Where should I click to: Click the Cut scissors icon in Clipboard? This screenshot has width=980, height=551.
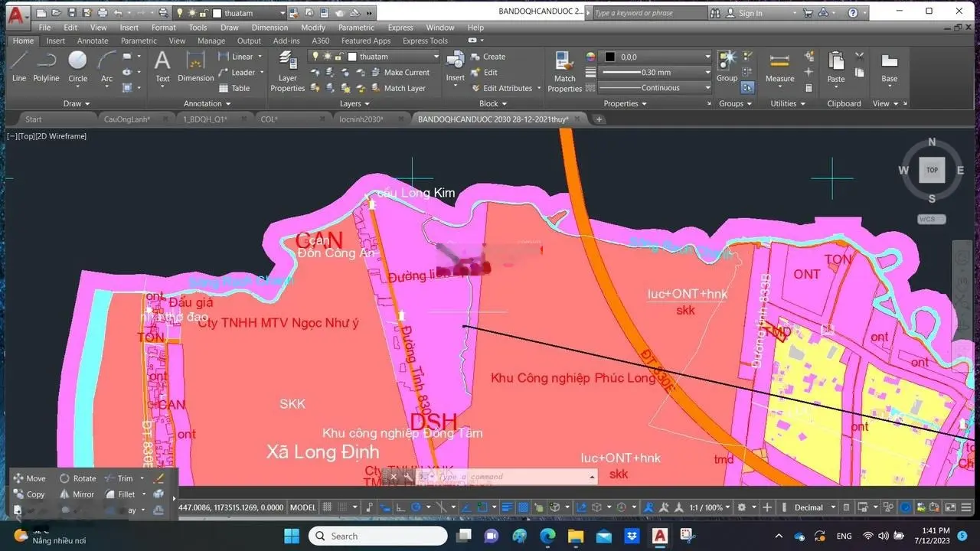[x=859, y=56]
